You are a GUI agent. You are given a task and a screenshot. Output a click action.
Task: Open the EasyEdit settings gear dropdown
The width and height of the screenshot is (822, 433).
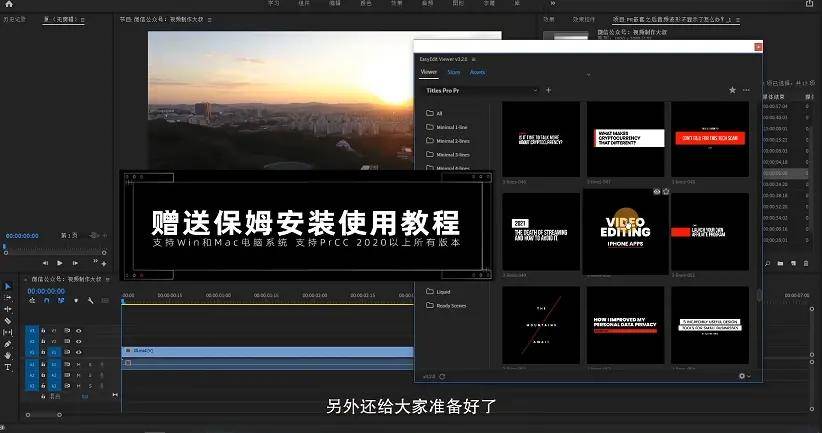click(x=744, y=376)
